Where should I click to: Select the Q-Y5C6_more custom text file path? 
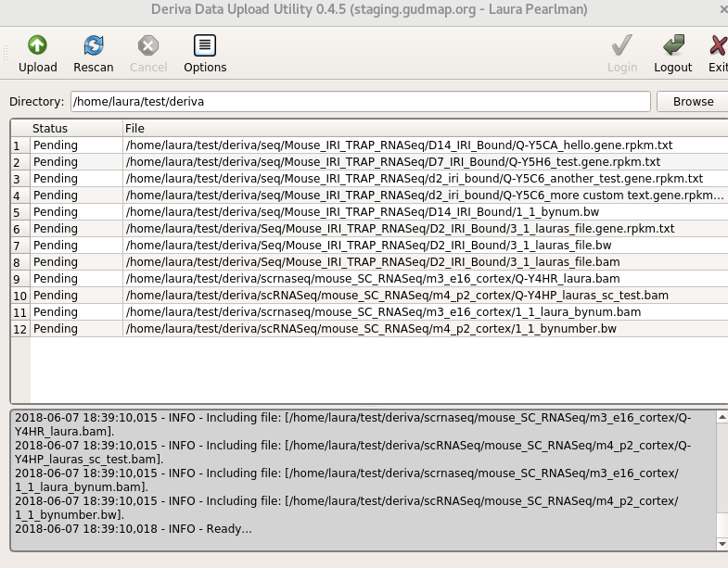pos(425,196)
